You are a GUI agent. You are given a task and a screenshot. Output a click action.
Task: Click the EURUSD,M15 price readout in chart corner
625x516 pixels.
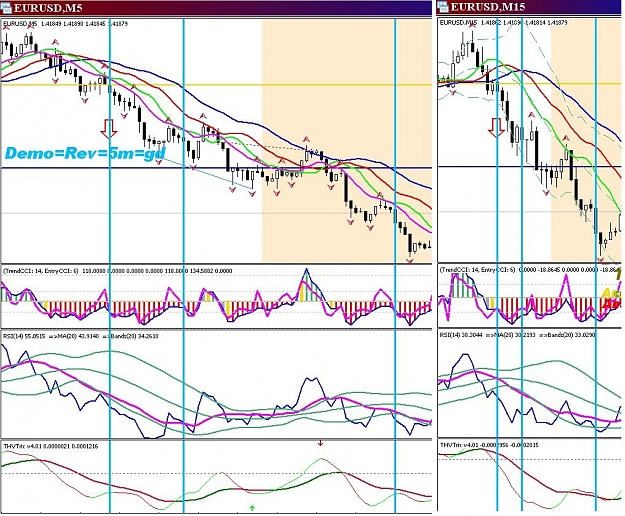[503, 23]
